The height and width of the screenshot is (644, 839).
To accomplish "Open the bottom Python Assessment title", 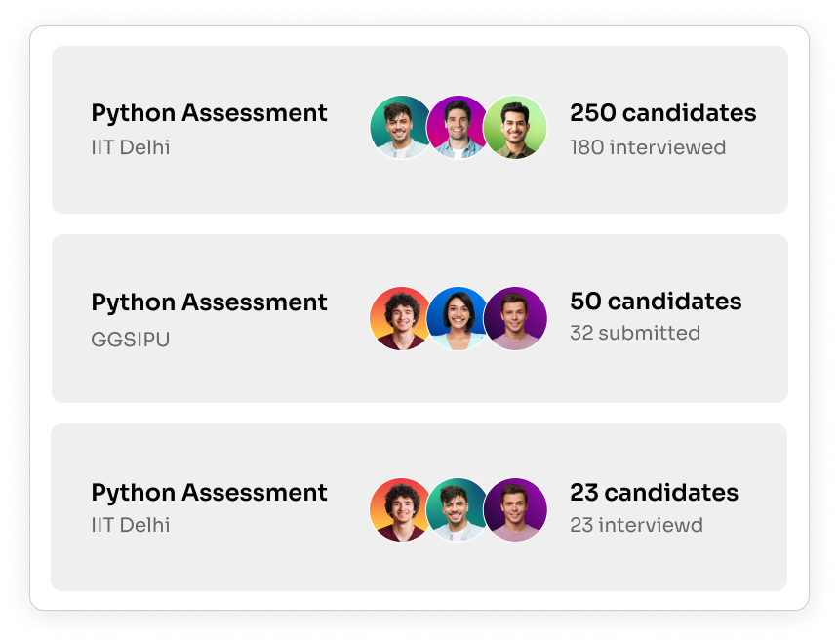I will pyautogui.click(x=209, y=493).
